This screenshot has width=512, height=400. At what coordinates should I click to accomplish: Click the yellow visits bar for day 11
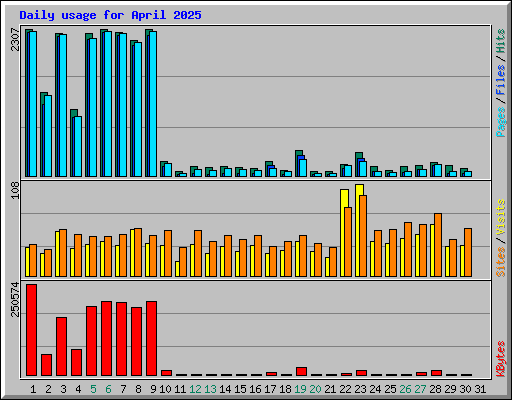click(177, 269)
